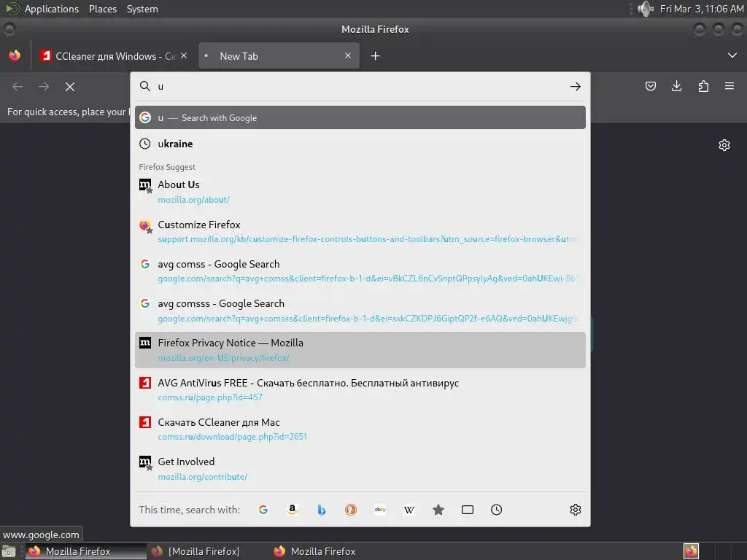Click the volume speaker icon in panel
The image size is (747, 560).
[x=645, y=9]
